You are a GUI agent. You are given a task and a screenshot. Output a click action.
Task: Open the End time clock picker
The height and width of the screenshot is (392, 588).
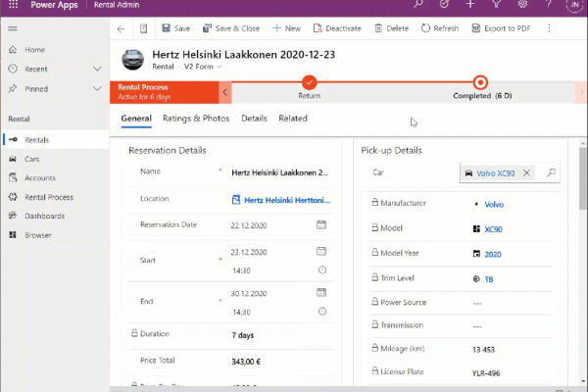[x=322, y=312]
